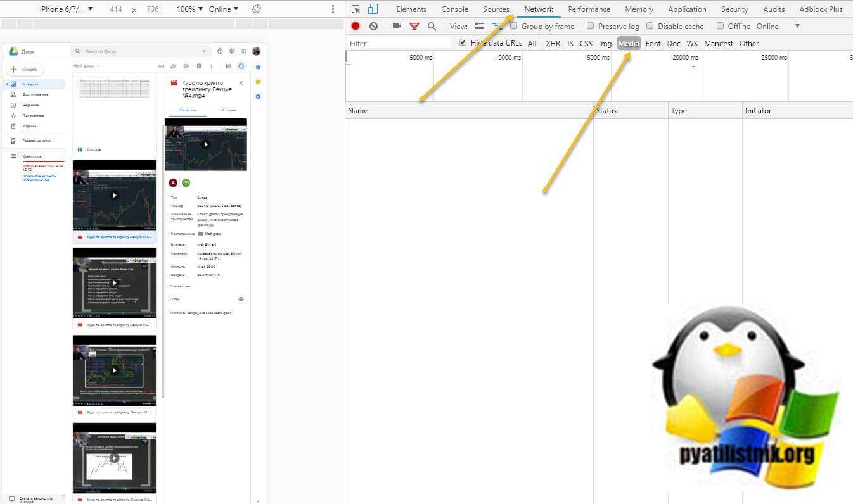Select the XHR filter type
Screen dimensions: 853x504
[x=553, y=44]
